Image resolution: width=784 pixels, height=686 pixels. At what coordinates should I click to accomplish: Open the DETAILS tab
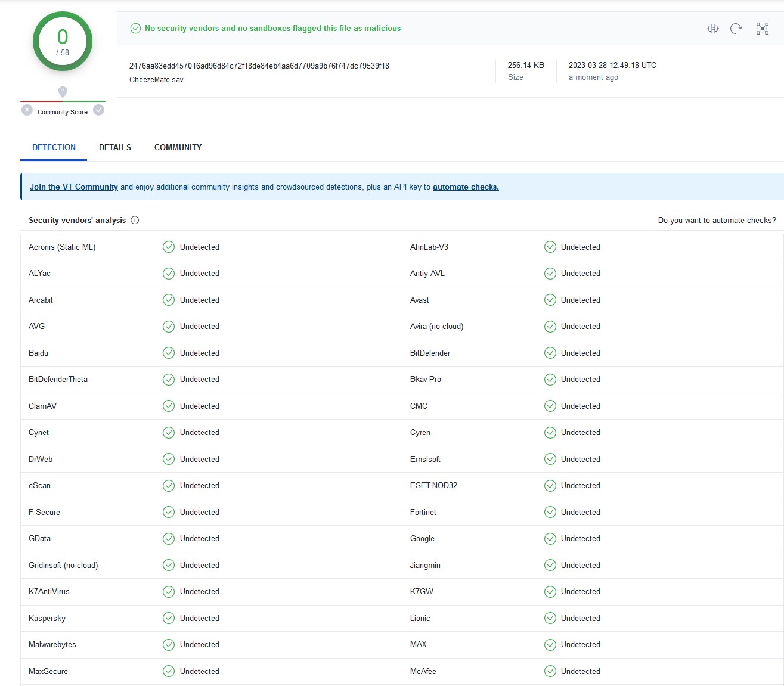pos(115,147)
